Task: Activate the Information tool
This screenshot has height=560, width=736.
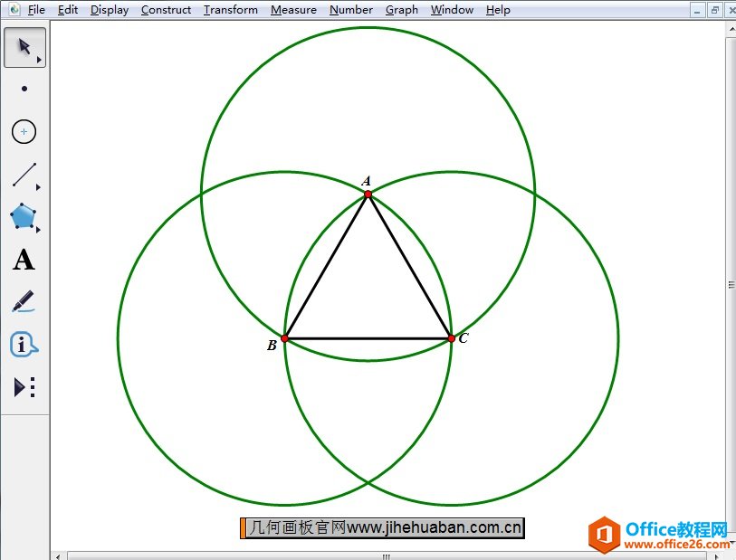Action: tap(24, 345)
